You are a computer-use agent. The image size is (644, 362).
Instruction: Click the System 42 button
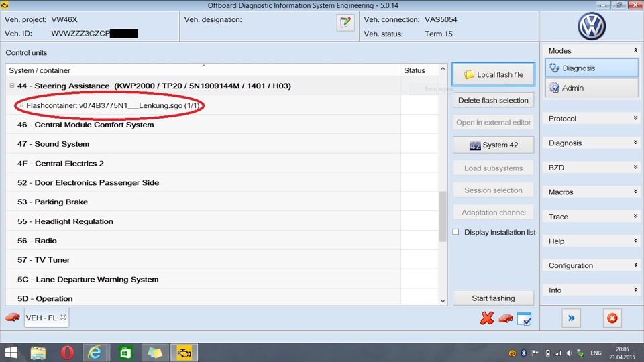click(x=493, y=145)
